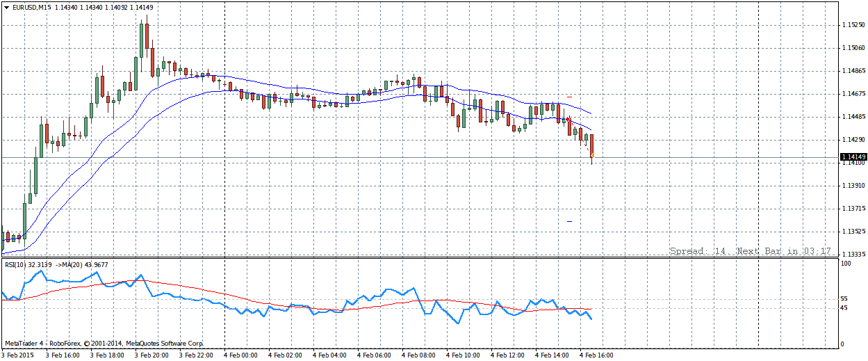Select the 1.13715 price level label
Screen dimensions: 868x361
click(x=853, y=209)
